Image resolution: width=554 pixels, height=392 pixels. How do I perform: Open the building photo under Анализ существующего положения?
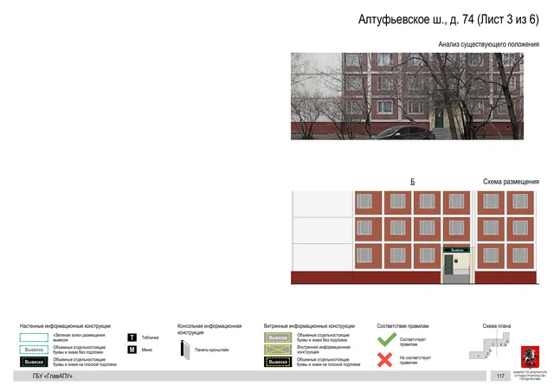tap(407, 96)
